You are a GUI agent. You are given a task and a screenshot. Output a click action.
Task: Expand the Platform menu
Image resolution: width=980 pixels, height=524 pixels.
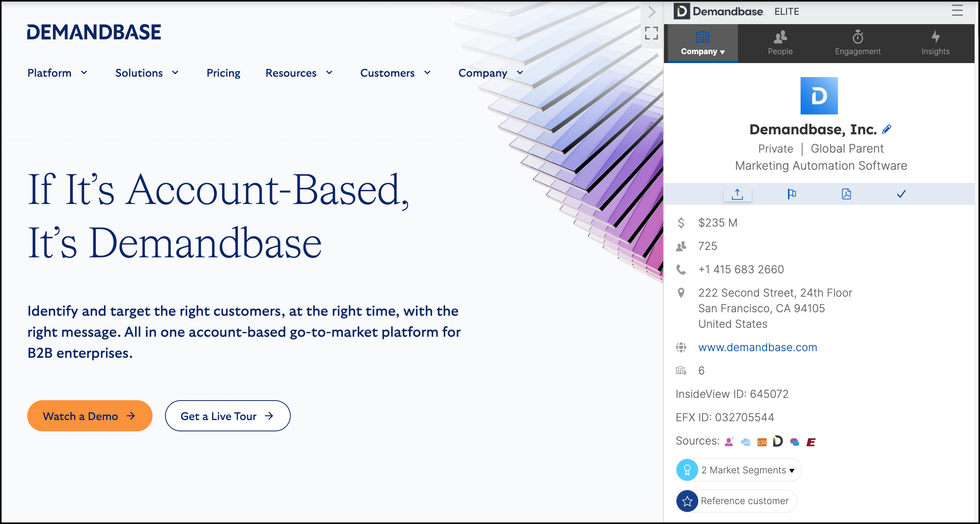click(58, 73)
